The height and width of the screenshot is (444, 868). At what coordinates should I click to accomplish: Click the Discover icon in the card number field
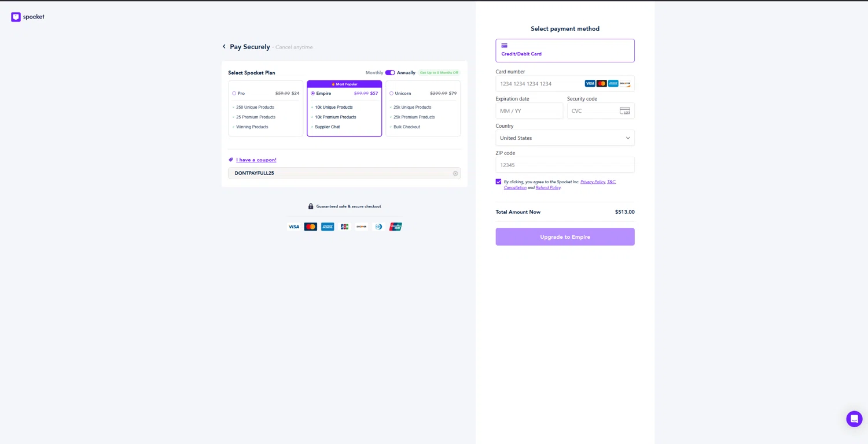(625, 83)
